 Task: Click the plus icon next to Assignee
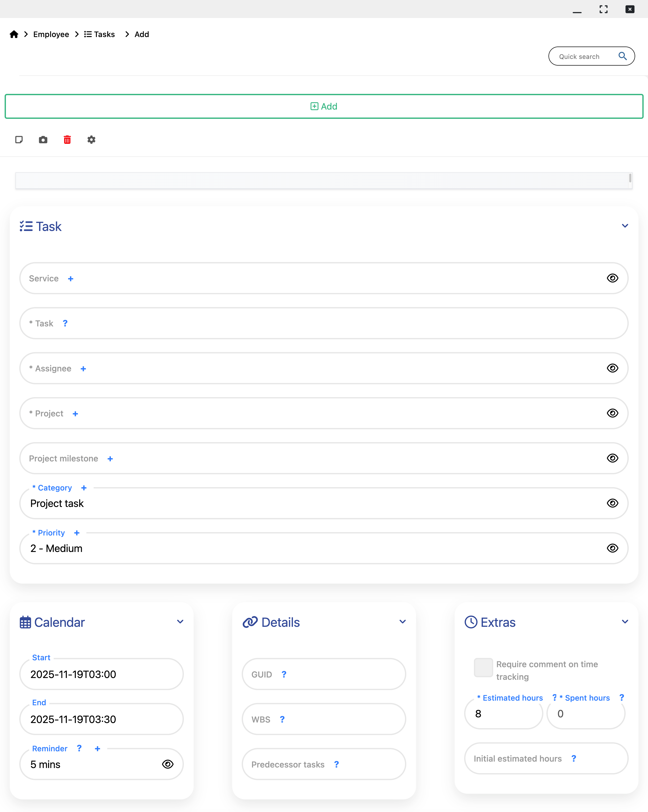coord(83,369)
